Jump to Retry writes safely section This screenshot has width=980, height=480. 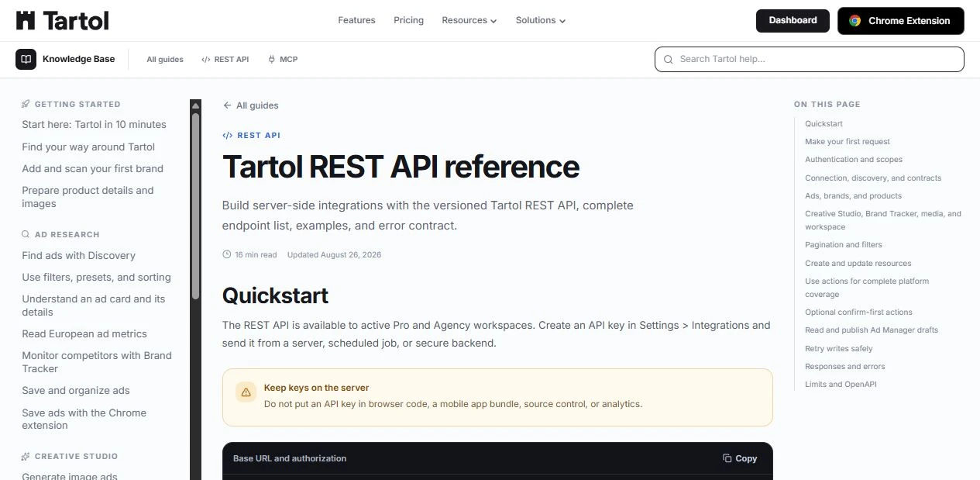tap(839, 348)
